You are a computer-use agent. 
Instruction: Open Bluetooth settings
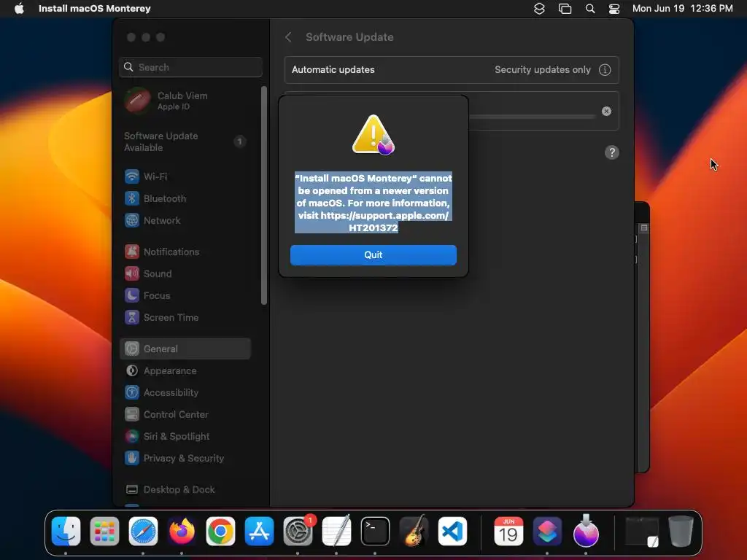[x=186, y=198]
